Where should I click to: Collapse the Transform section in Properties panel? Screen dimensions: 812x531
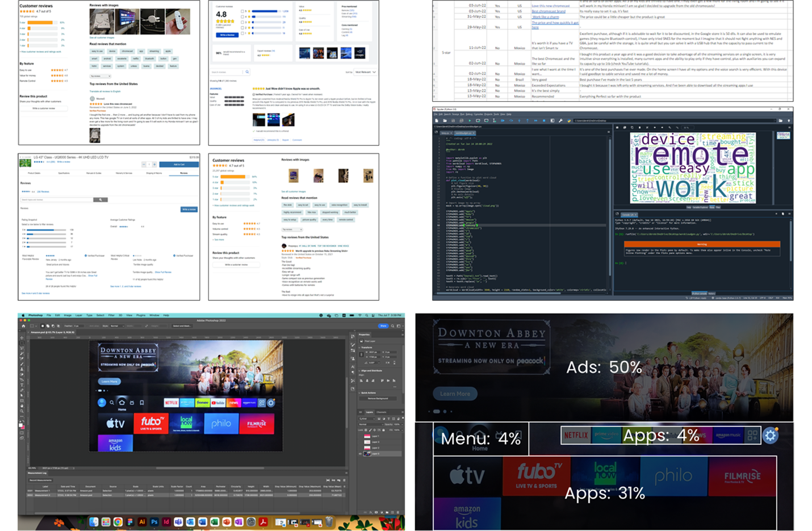(x=359, y=348)
